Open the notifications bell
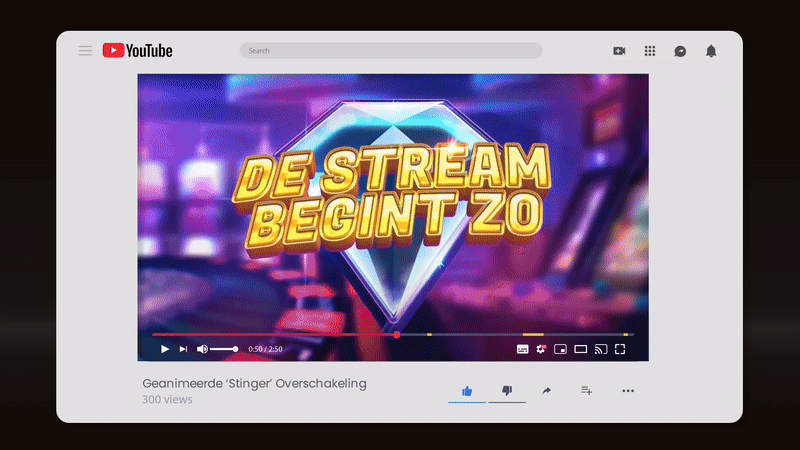The height and width of the screenshot is (450, 800). click(711, 51)
